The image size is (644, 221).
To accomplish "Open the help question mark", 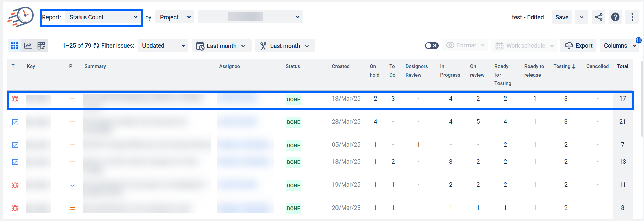I will tap(615, 17).
